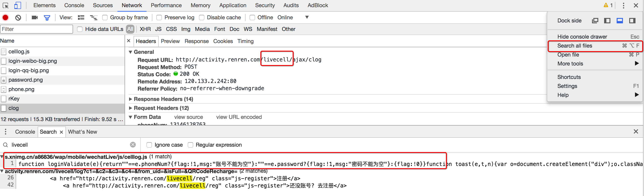The width and height of the screenshot is (644, 196).
Task: Click the capture screenshots camera icon
Action: pyautogui.click(x=35, y=17)
